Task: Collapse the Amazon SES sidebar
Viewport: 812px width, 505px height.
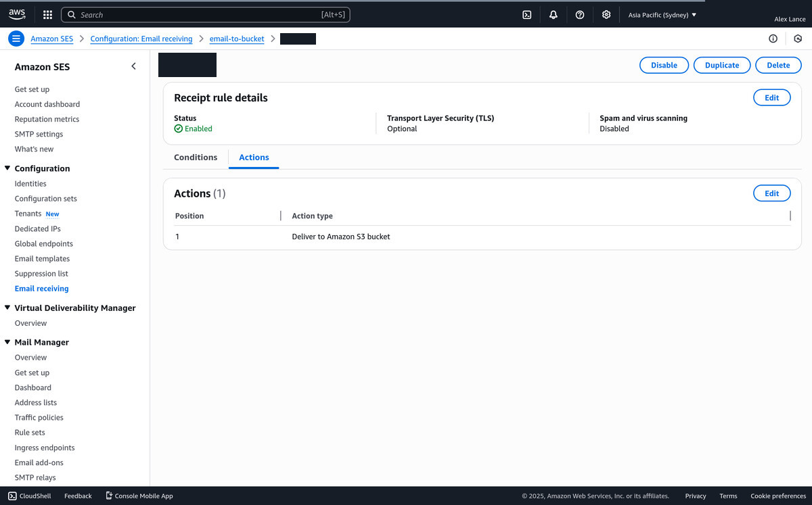Action: [x=133, y=66]
